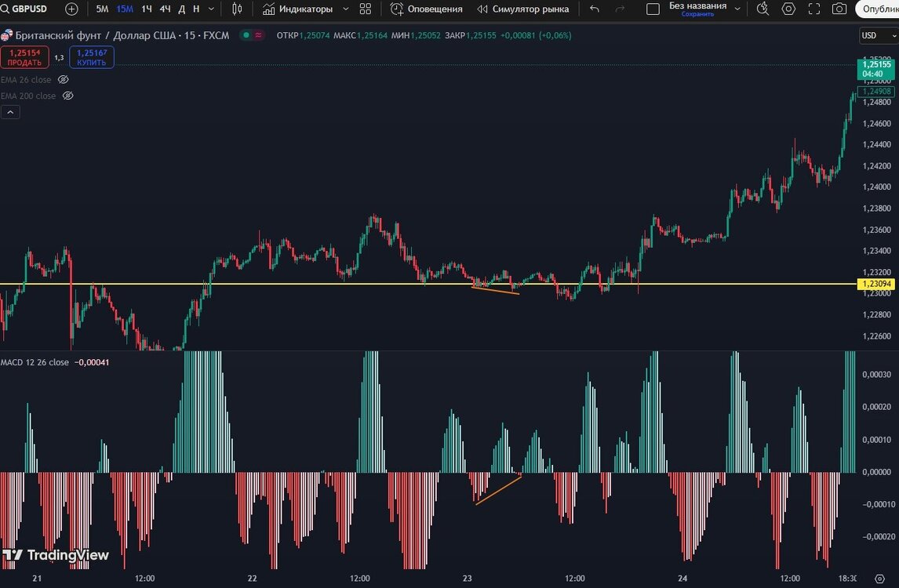Screen dimensions: 899x588
Task: Click Без названия layout name
Action: (x=697, y=5)
